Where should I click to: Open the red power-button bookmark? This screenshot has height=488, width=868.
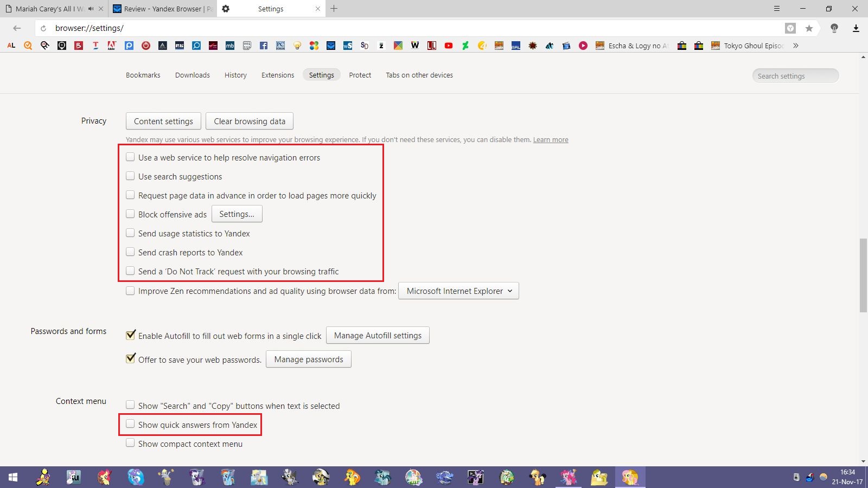(x=146, y=46)
